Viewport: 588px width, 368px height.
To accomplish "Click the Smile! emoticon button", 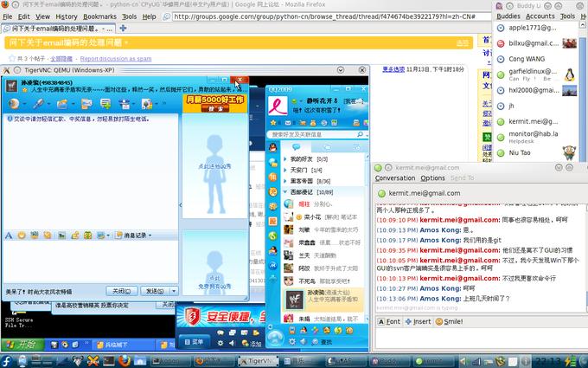I will tap(449, 321).
